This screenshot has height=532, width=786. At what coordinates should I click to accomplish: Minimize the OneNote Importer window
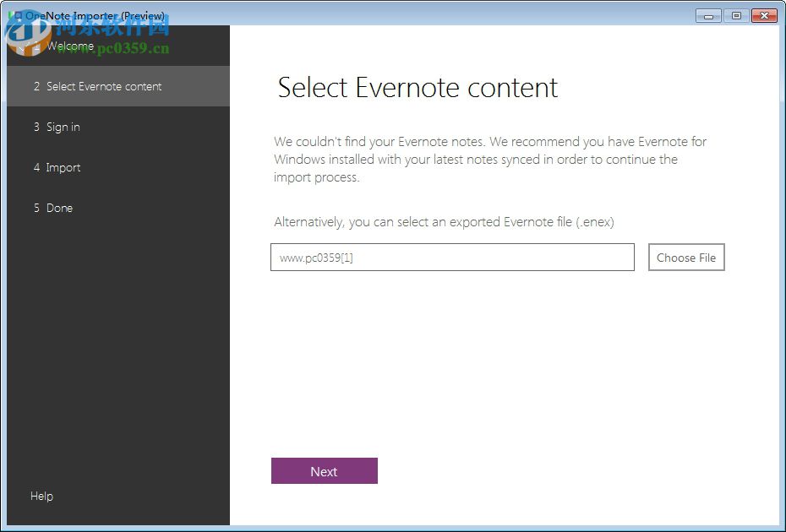click(707, 15)
